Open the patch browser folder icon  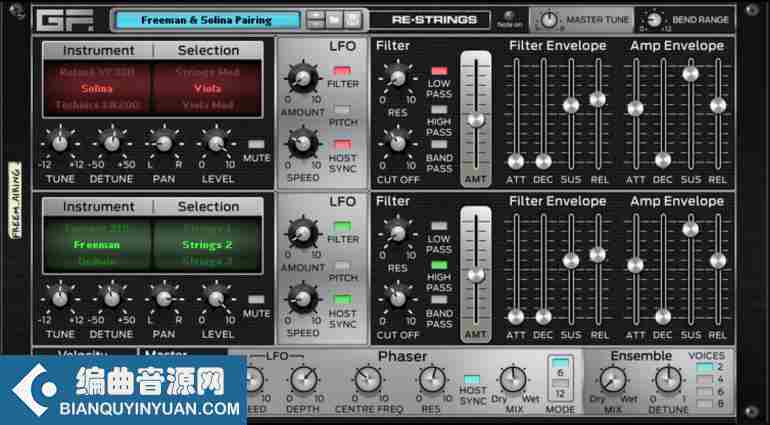point(334,20)
